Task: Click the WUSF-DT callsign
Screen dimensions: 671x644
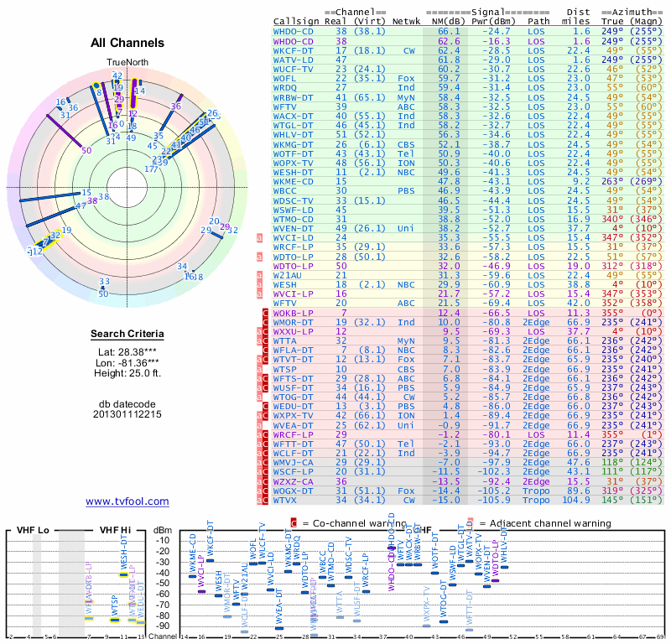Action: tap(293, 387)
